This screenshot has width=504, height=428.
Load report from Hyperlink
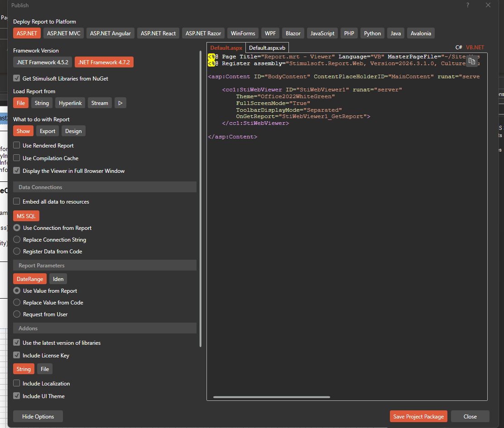point(70,103)
